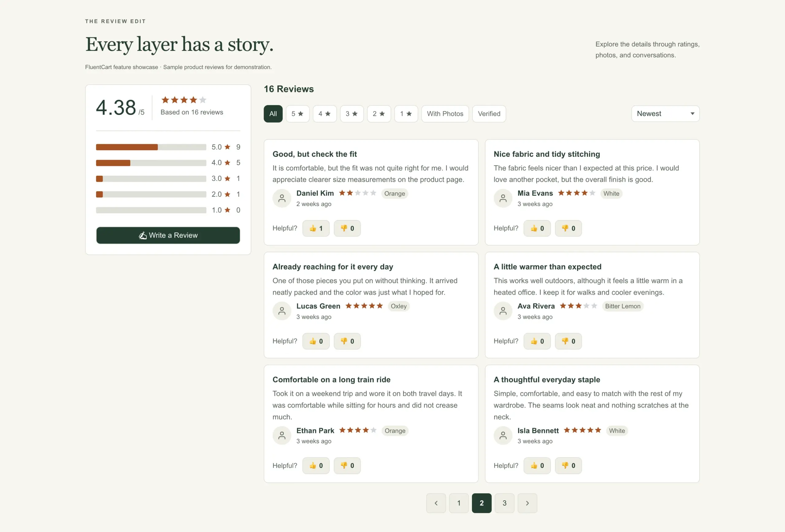
Task: Filter reviews by 2 stars
Action: point(379,114)
